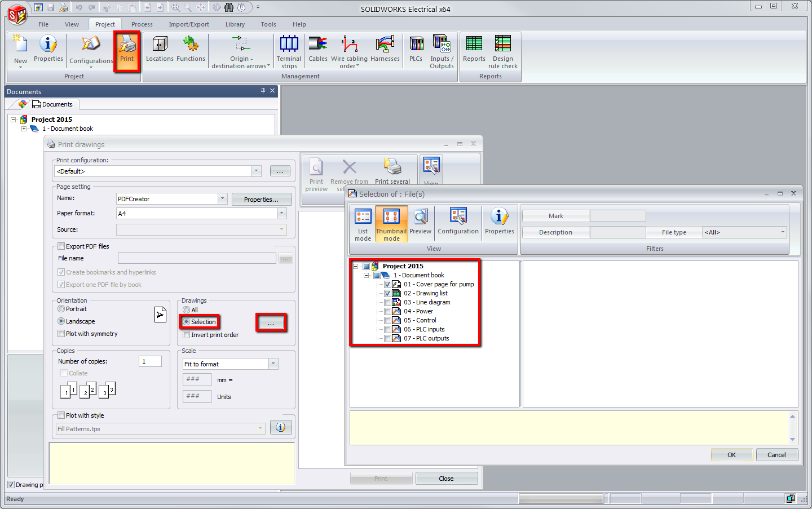Open Wire cabling order tool

tap(349, 52)
